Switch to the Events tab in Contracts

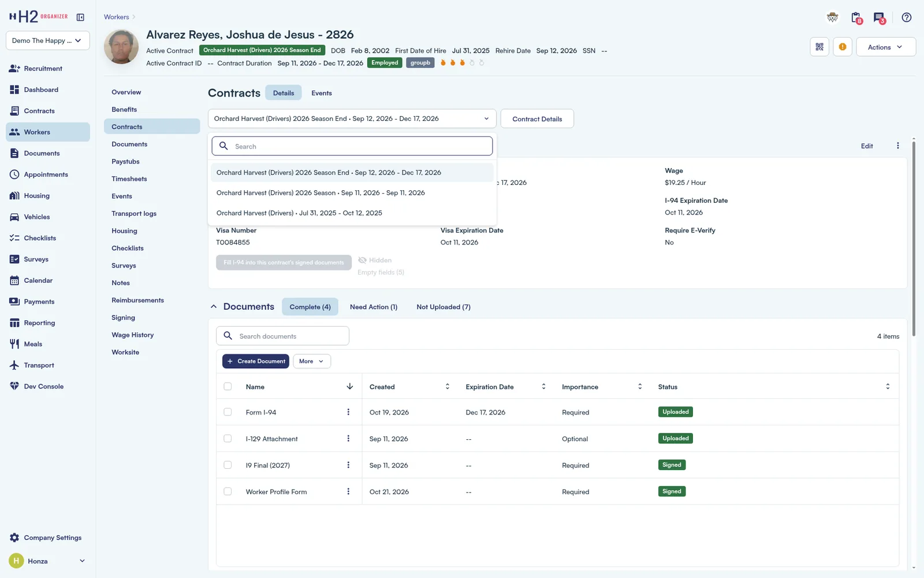[322, 93]
